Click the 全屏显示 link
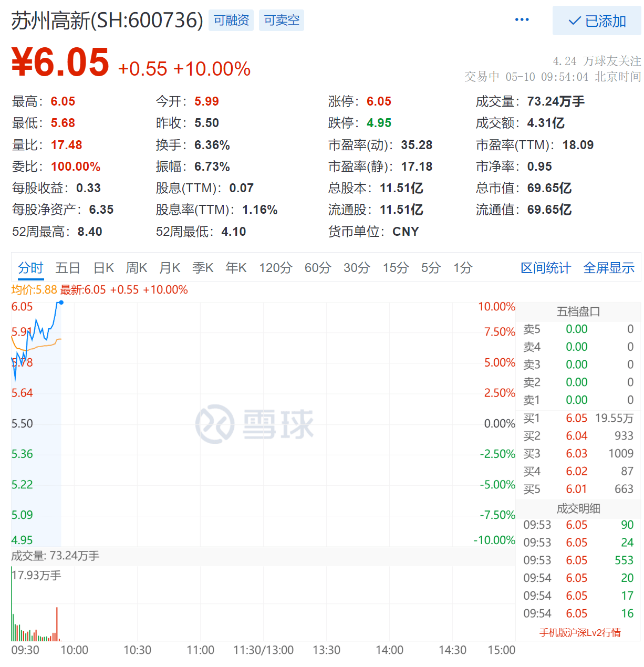644x667 pixels. pyautogui.click(x=609, y=268)
